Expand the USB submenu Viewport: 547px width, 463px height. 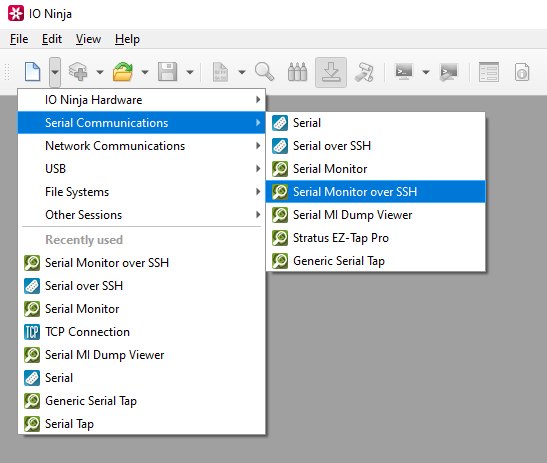142,169
